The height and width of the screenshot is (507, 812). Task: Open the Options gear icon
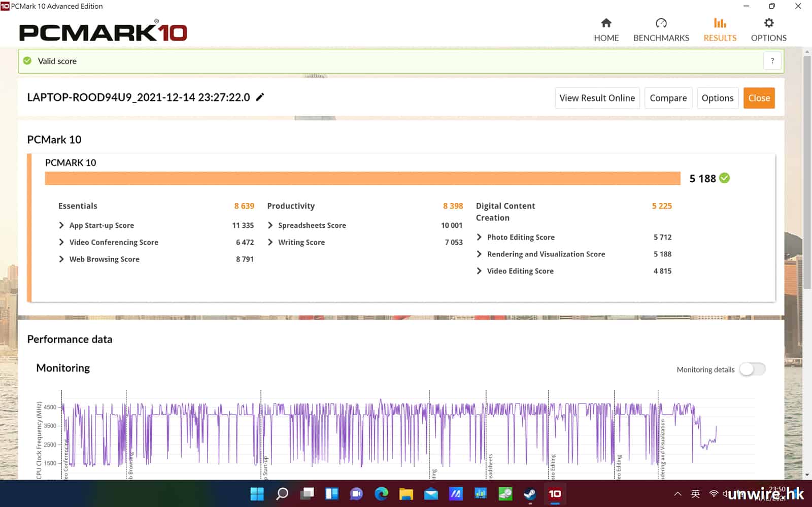pos(768,23)
